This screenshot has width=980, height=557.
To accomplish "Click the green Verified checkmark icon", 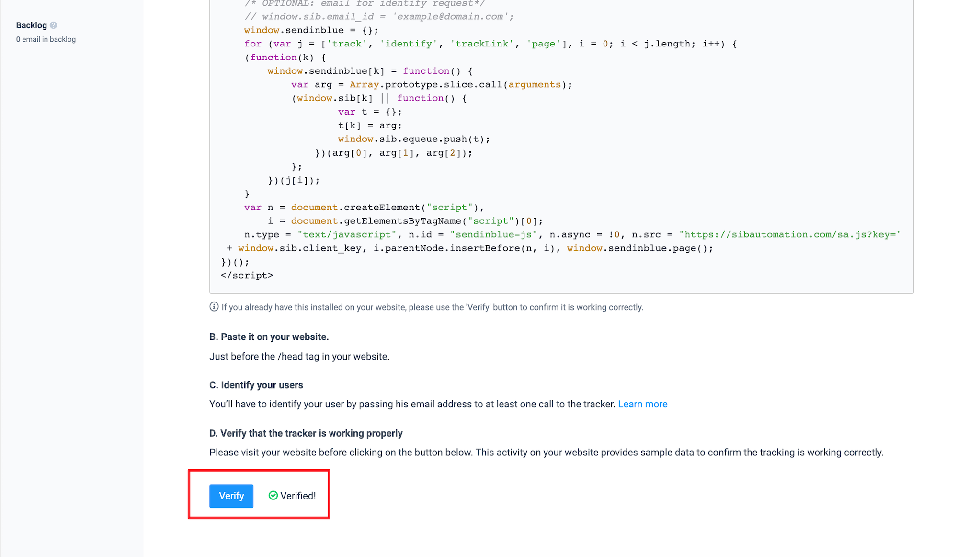I will [273, 496].
